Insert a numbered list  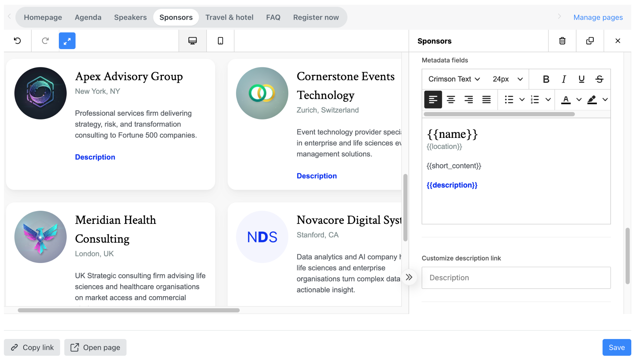[x=535, y=99]
